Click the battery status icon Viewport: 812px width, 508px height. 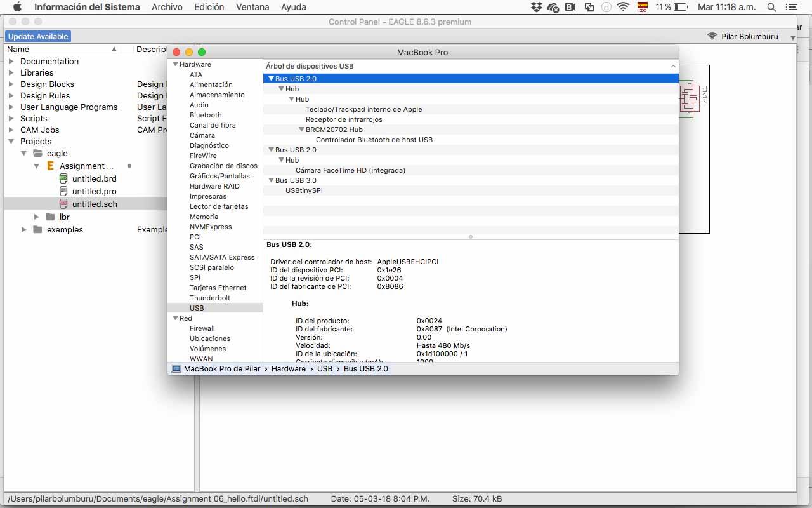pyautogui.click(x=681, y=7)
